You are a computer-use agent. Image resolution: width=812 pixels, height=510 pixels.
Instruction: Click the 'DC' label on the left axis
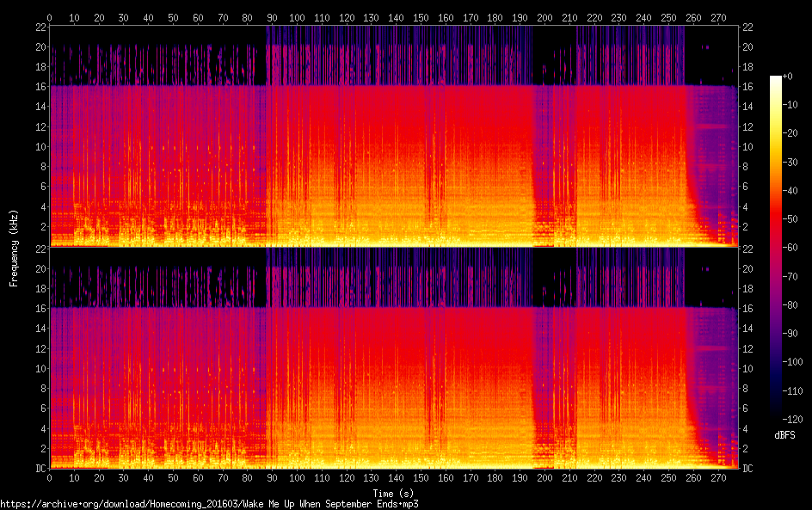40,469
